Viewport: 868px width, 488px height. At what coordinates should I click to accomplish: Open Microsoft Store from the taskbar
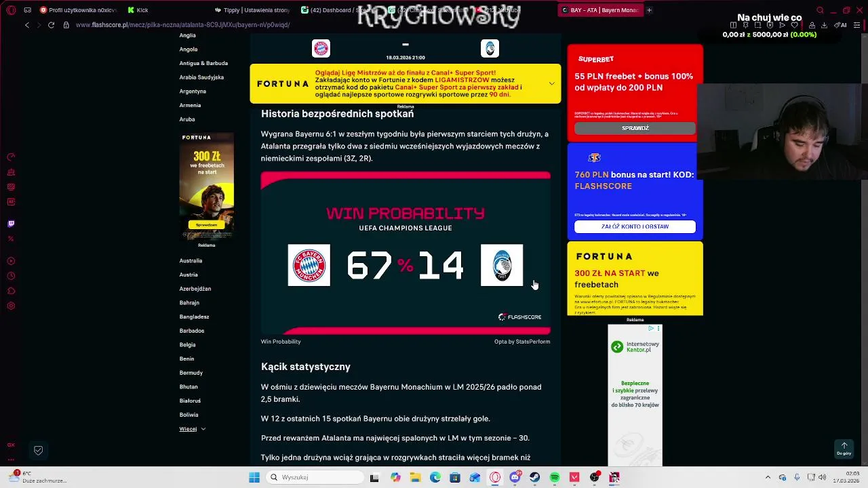tap(455, 477)
